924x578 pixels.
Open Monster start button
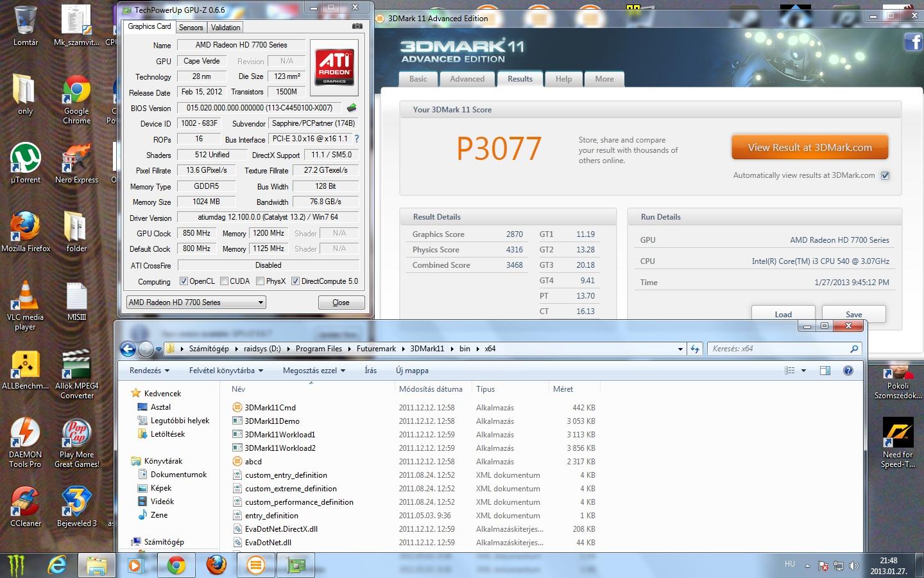pyautogui.click(x=17, y=565)
